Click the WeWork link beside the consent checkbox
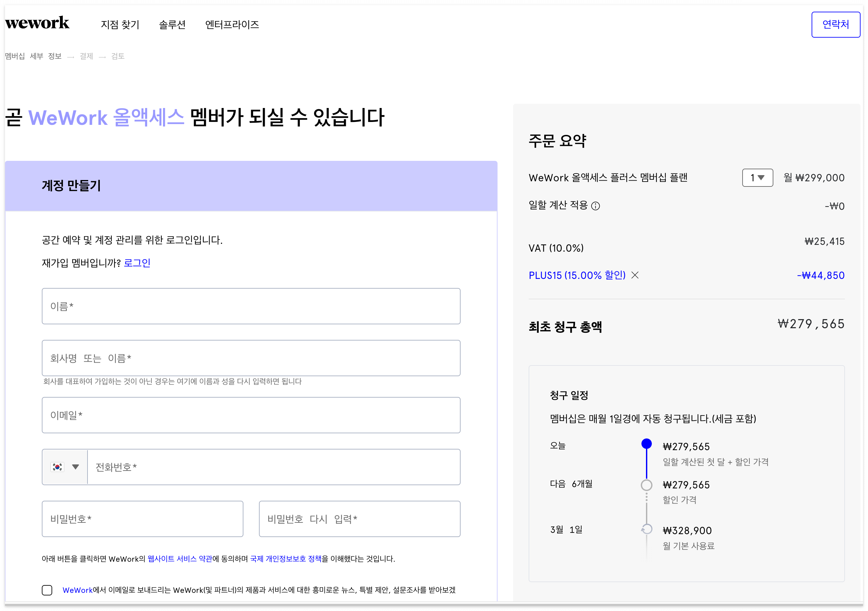Screen dimensions: 868x611 click(x=77, y=590)
